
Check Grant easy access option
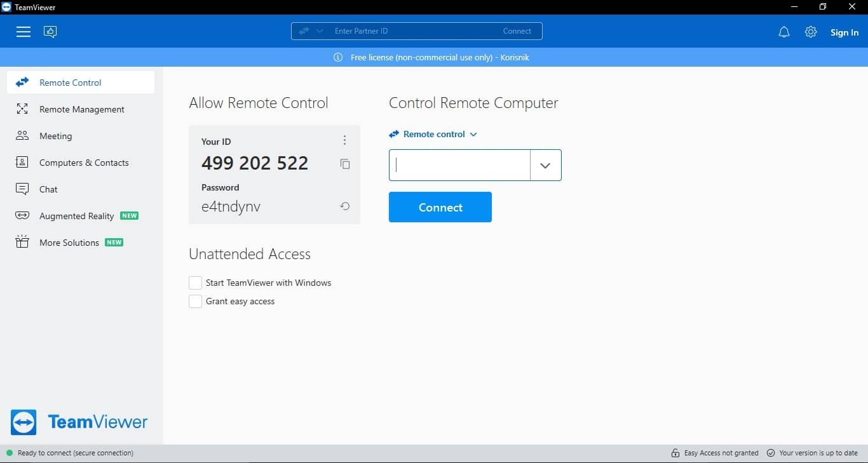(x=196, y=301)
